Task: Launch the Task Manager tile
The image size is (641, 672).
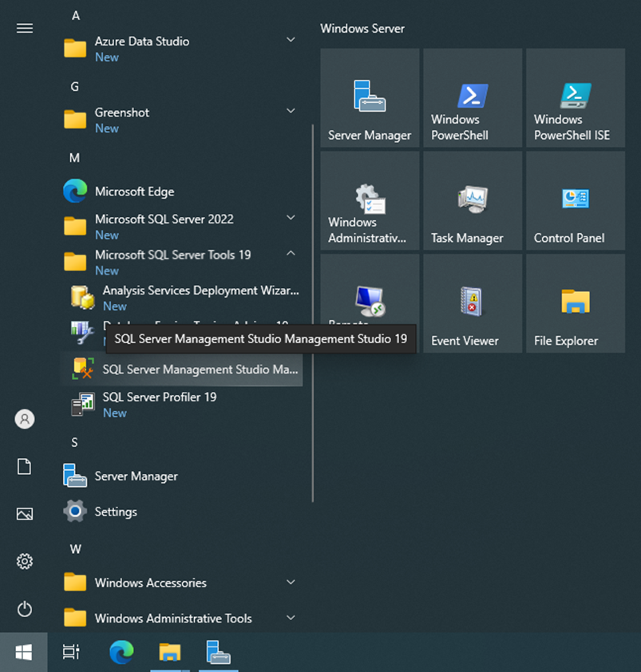Action: 473,200
